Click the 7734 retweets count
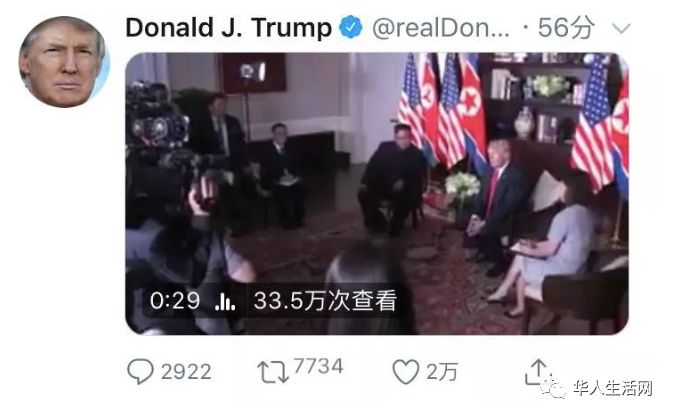Viewport: 674px width, 418px height. point(319,367)
